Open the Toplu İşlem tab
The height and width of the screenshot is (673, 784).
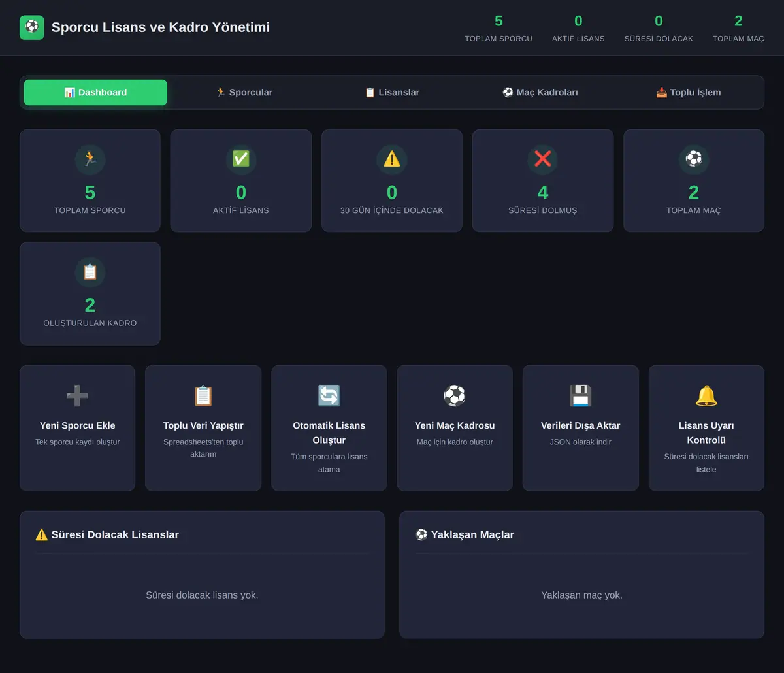point(689,93)
